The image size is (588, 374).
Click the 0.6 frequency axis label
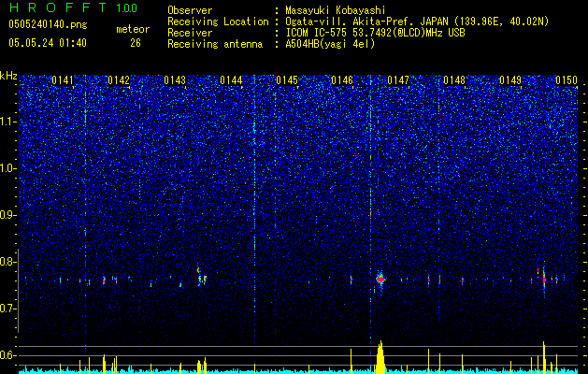(8, 355)
